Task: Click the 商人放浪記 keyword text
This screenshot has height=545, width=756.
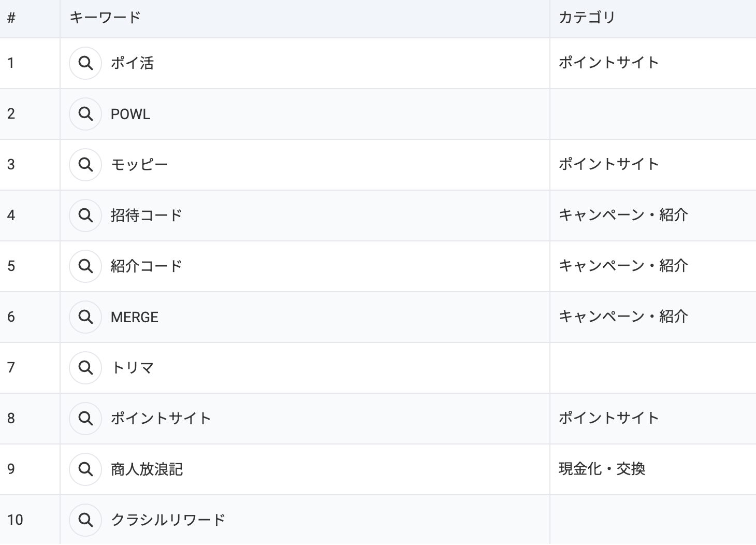Action: pos(147,469)
